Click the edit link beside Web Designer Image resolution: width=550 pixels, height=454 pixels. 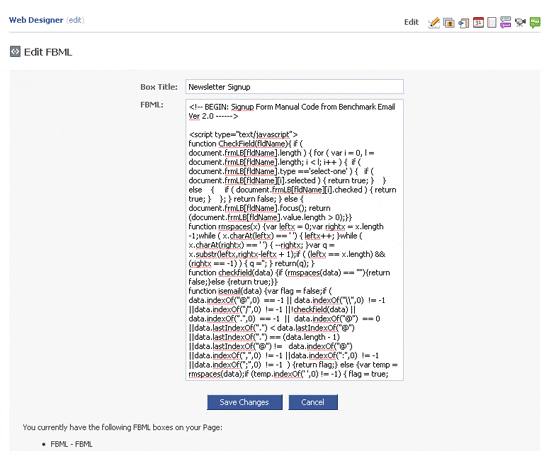(75, 20)
